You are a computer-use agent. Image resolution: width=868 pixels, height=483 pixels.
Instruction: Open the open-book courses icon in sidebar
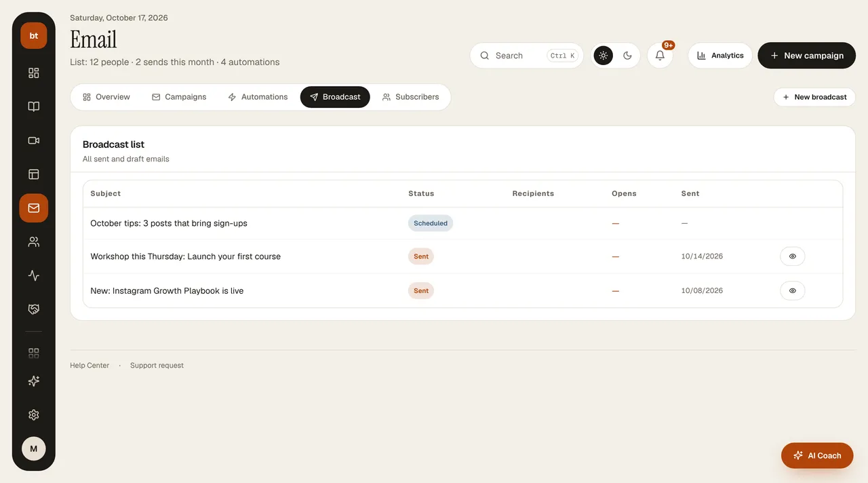tap(34, 107)
